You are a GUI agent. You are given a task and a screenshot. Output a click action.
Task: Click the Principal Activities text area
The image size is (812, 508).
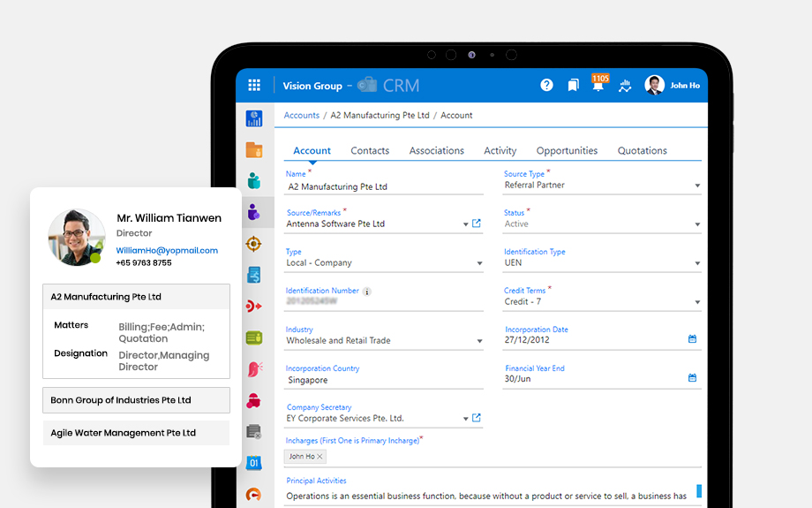point(487,497)
